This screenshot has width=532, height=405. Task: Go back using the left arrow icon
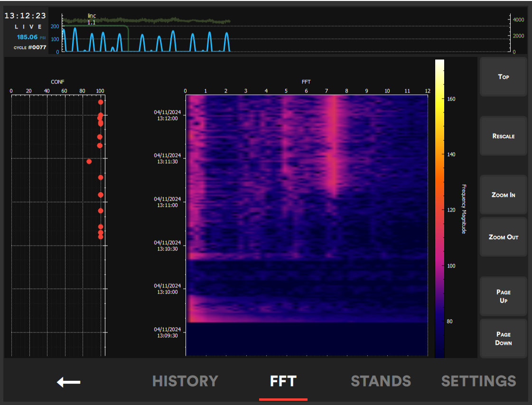68,382
